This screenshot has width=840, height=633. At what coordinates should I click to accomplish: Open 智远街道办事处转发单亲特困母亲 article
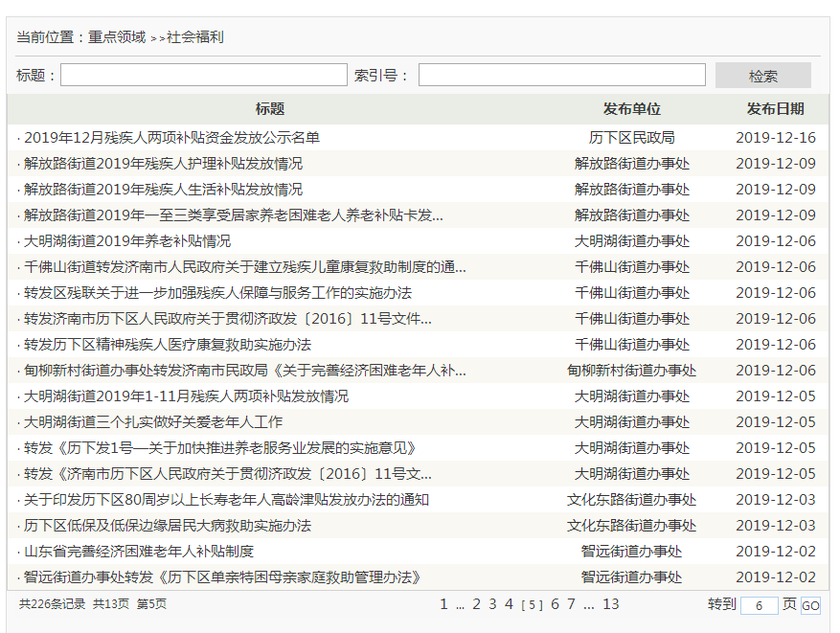point(222,577)
